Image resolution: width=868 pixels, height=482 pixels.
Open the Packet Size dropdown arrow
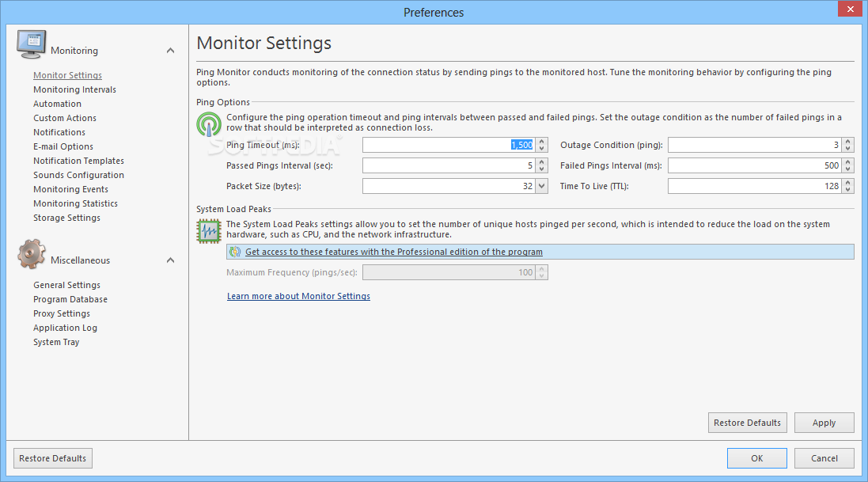(x=542, y=186)
